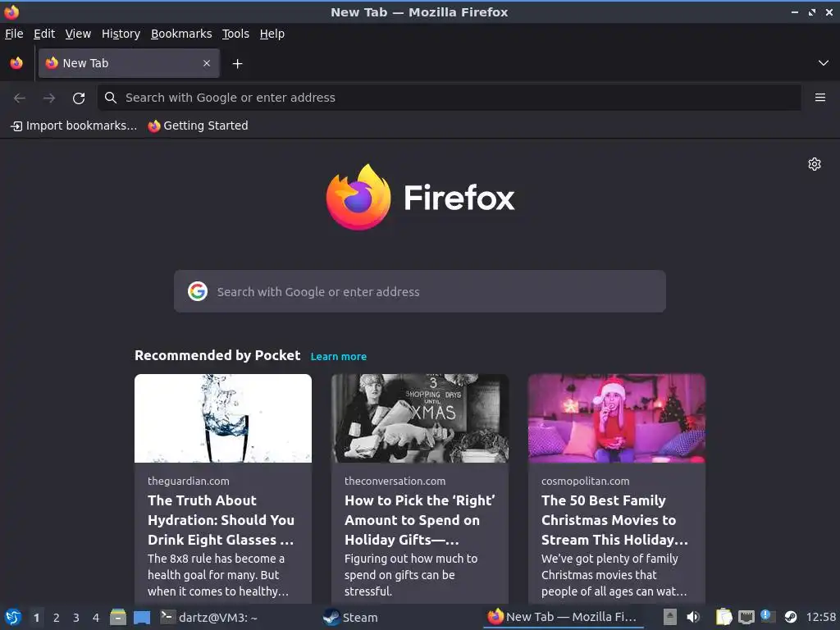This screenshot has width=840, height=630.
Task: Switch to virtual desktop 3
Action: tap(76, 618)
